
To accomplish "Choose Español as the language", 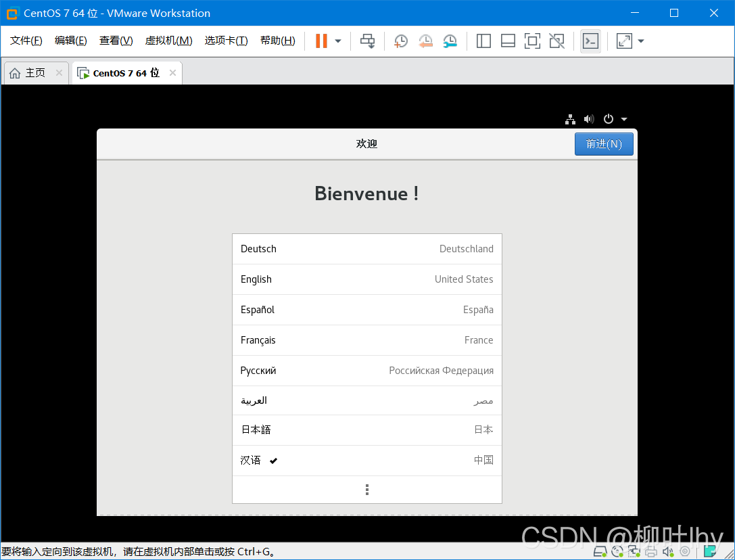I will tap(367, 310).
